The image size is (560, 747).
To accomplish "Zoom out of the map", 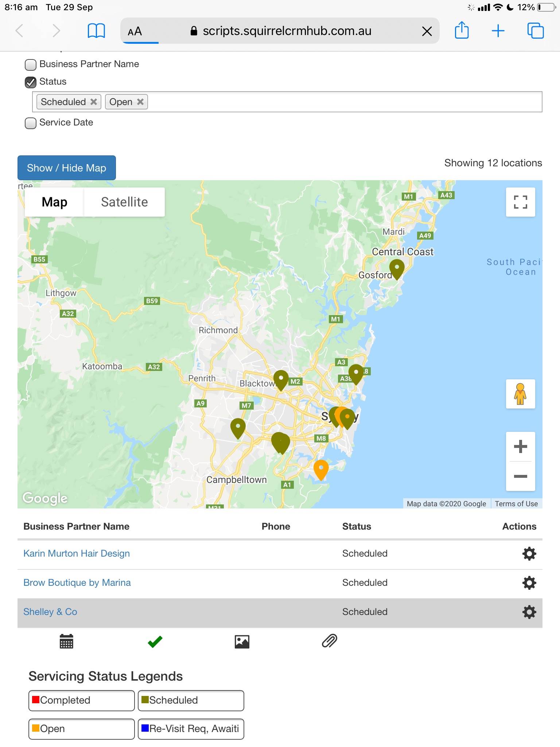I will pos(520,476).
